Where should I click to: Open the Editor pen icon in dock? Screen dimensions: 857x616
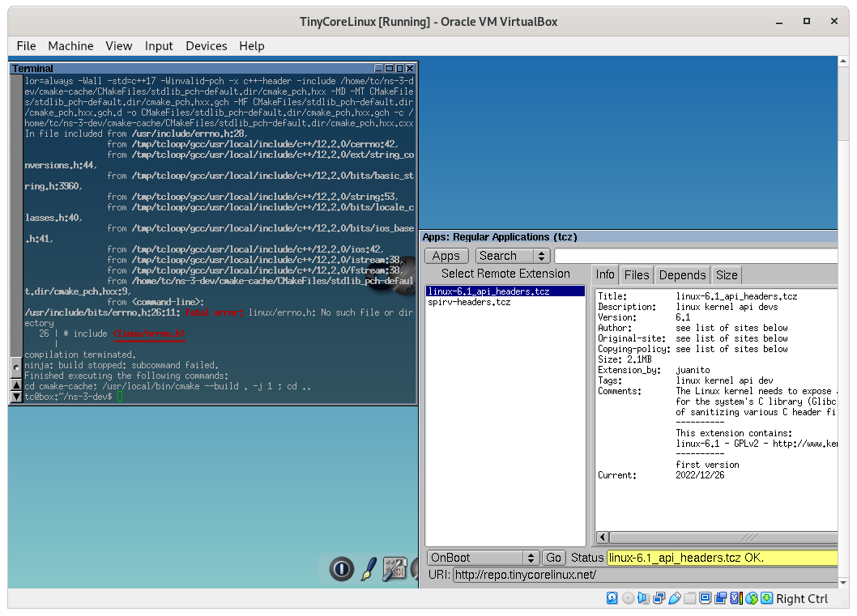point(369,569)
